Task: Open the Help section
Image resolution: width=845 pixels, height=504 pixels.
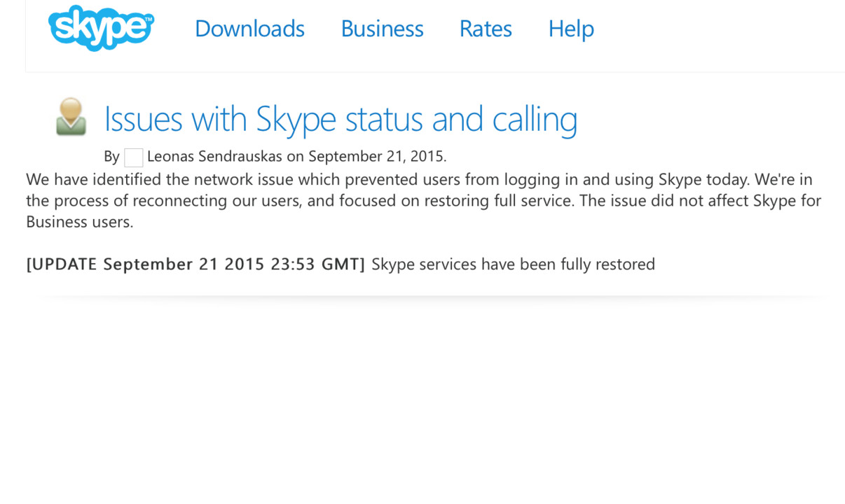Action: click(571, 29)
